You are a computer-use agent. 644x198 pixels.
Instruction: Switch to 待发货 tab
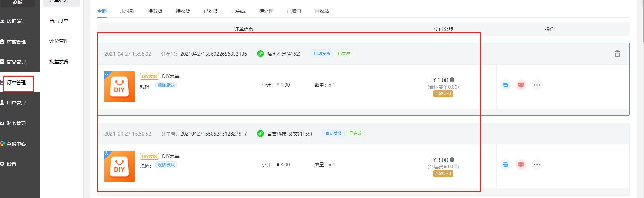coord(155,11)
